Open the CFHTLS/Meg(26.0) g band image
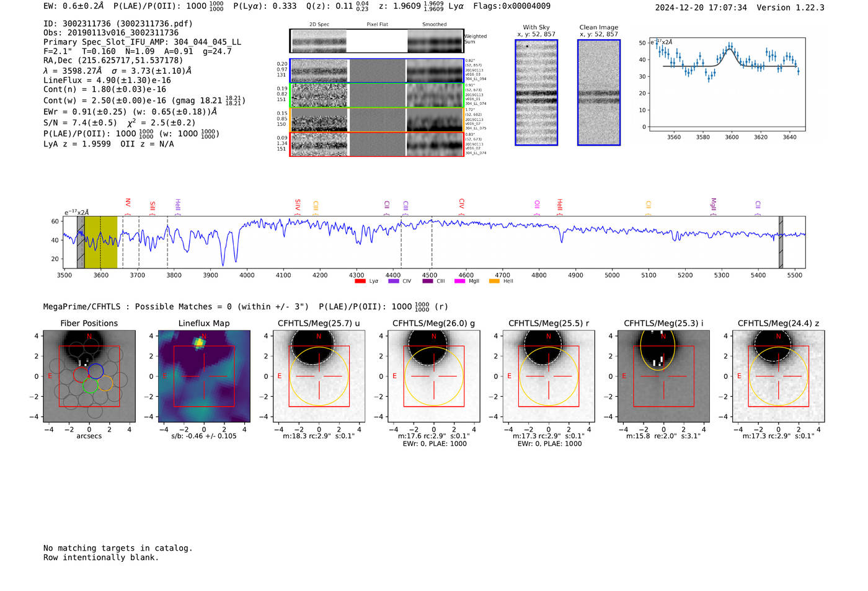This screenshot has height=591, width=868. (x=433, y=376)
